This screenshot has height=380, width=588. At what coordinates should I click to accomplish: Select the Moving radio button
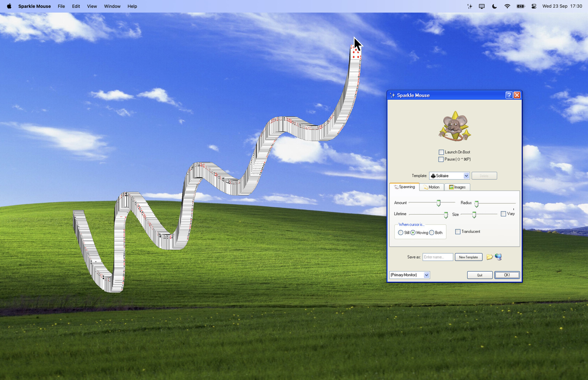413,233
